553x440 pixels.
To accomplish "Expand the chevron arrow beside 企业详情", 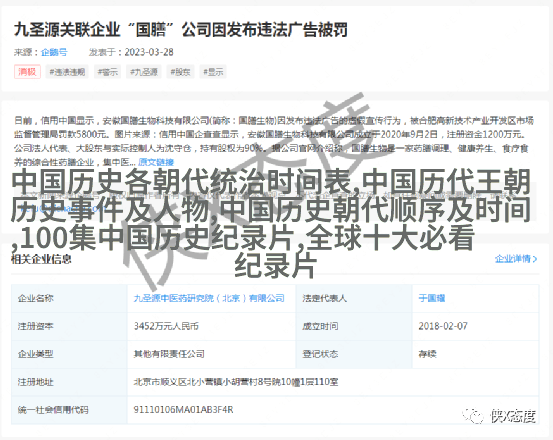I will pos(535,259).
